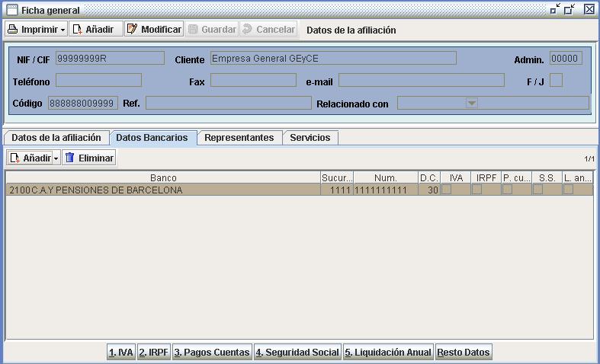The width and height of the screenshot is (600, 364).
Task: Click the e-mail input field
Action: 422,80
